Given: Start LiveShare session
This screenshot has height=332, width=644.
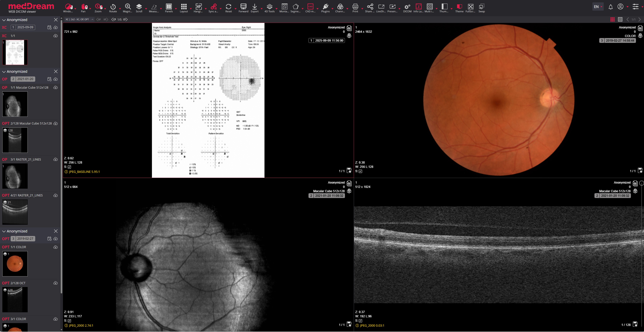Looking at the screenshot, I should (381, 8).
